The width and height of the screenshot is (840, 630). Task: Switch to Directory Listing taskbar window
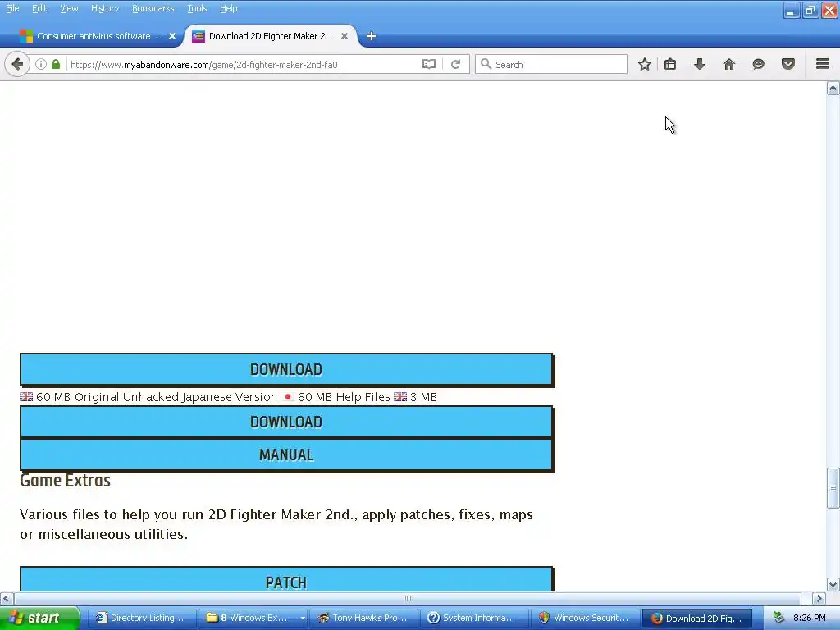pyautogui.click(x=141, y=618)
